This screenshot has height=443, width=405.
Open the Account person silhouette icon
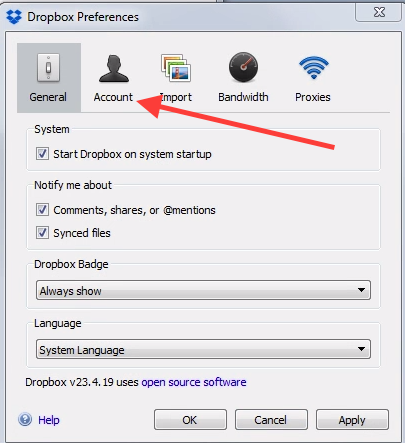(x=114, y=68)
